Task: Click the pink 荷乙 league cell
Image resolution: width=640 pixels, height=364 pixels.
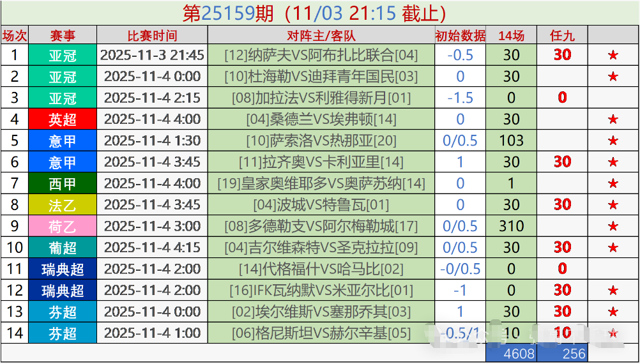Action: 63,226
